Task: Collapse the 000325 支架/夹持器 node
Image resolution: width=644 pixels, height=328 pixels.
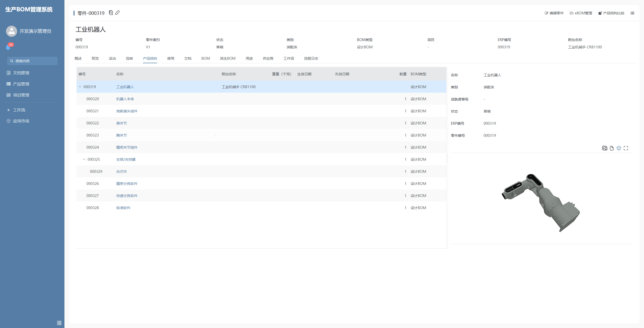Action: click(84, 159)
